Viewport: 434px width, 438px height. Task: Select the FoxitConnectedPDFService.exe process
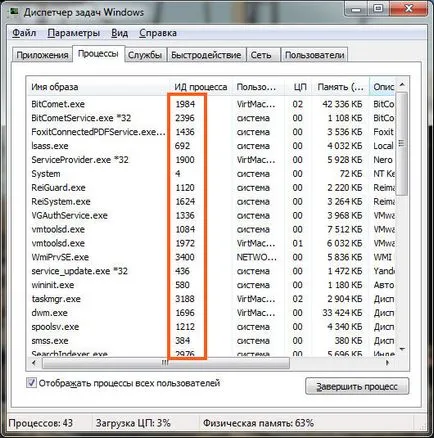coord(211,132)
